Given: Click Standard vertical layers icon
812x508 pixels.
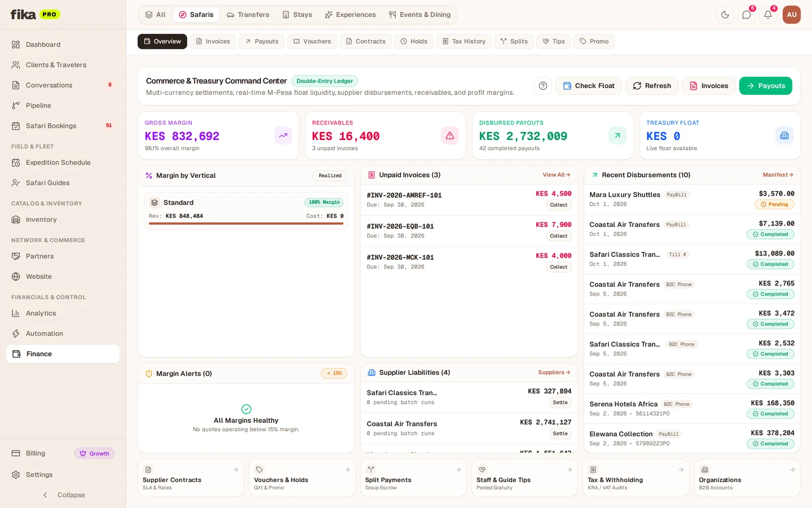Looking at the screenshot, I should [x=155, y=203].
